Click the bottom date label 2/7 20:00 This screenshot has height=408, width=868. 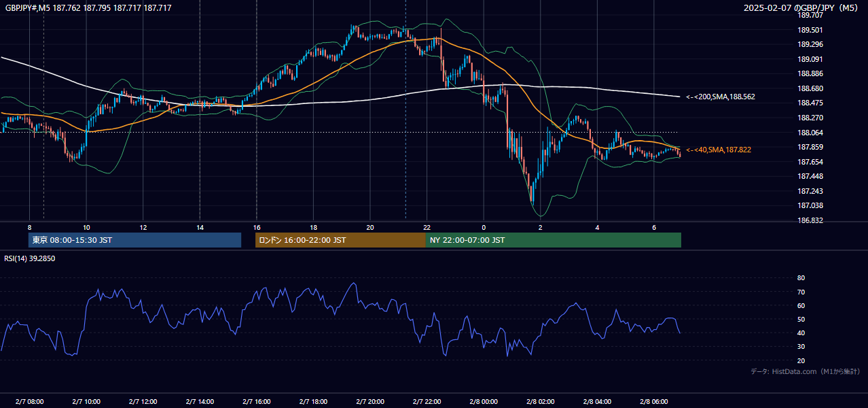click(x=370, y=402)
